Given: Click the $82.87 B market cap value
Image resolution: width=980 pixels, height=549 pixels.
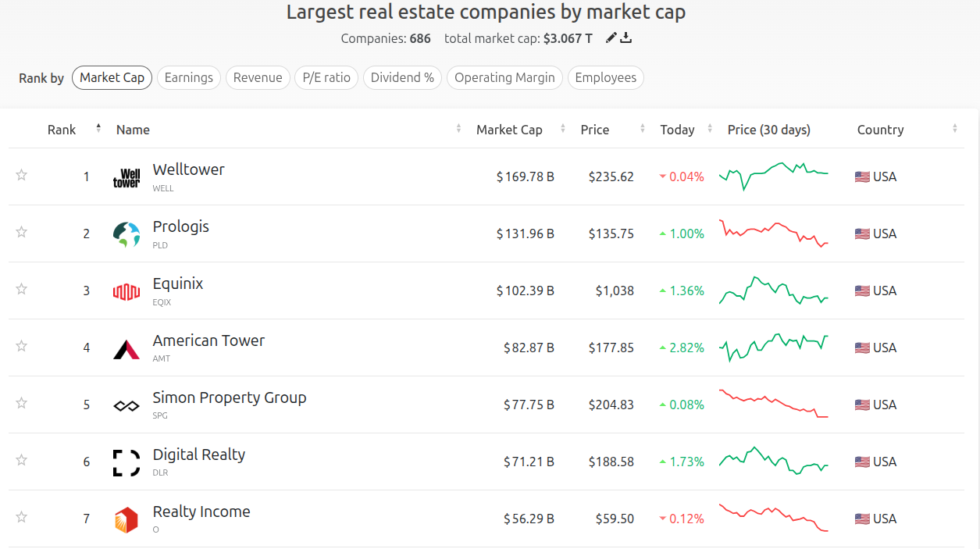Looking at the screenshot, I should click(529, 348).
